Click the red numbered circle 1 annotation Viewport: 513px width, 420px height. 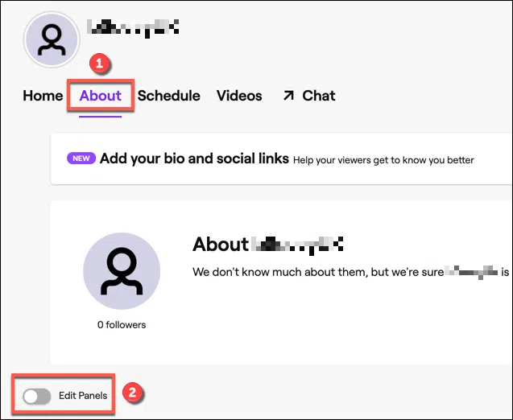pos(100,64)
